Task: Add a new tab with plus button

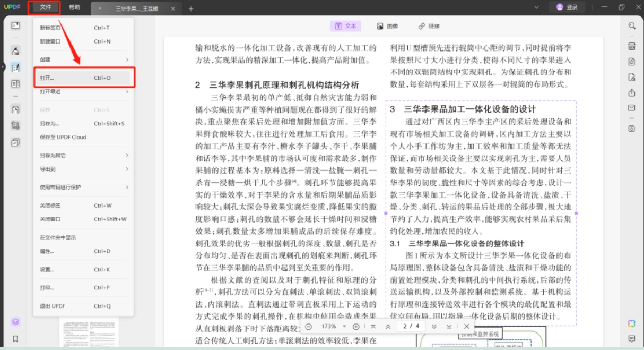Action: pos(191,8)
